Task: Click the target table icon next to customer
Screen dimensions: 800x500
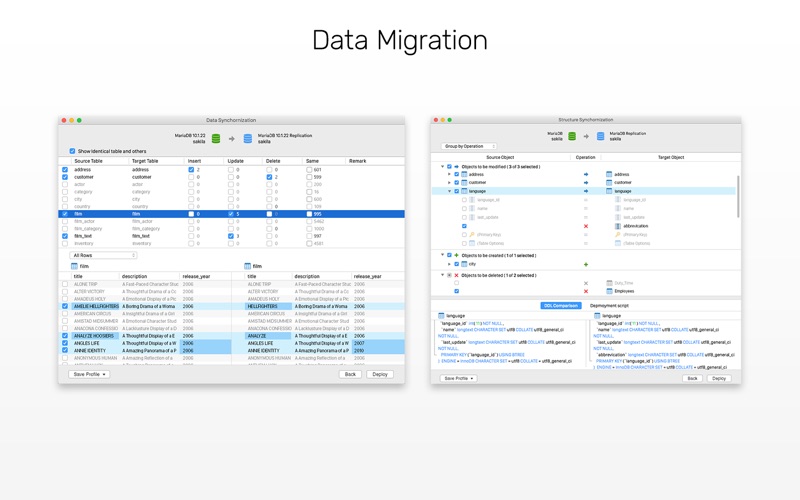Action: tap(609, 183)
